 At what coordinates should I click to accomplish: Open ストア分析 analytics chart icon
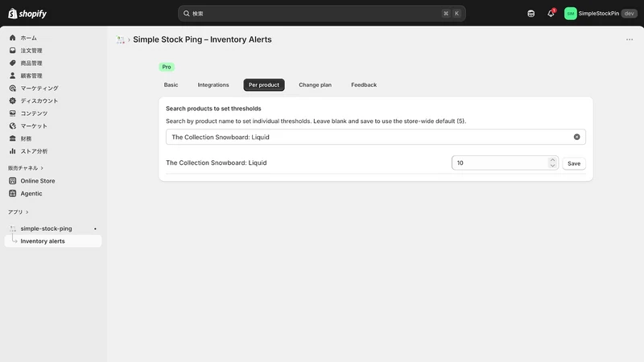click(x=12, y=151)
